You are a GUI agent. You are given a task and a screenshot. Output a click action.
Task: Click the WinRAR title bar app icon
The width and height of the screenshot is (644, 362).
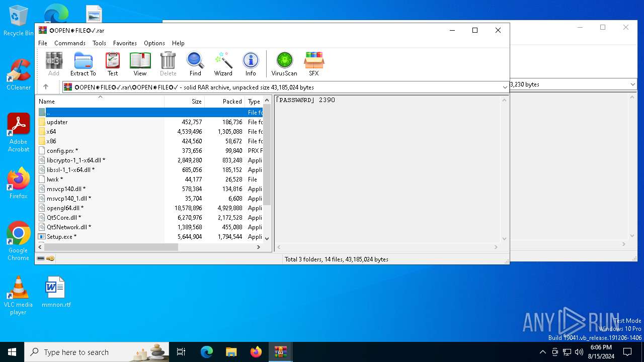click(x=43, y=30)
